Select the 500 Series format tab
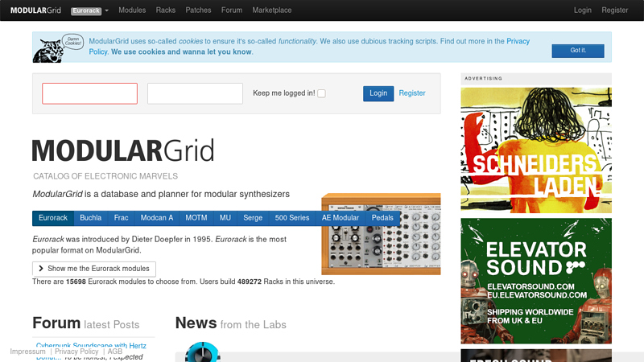 [x=292, y=218]
